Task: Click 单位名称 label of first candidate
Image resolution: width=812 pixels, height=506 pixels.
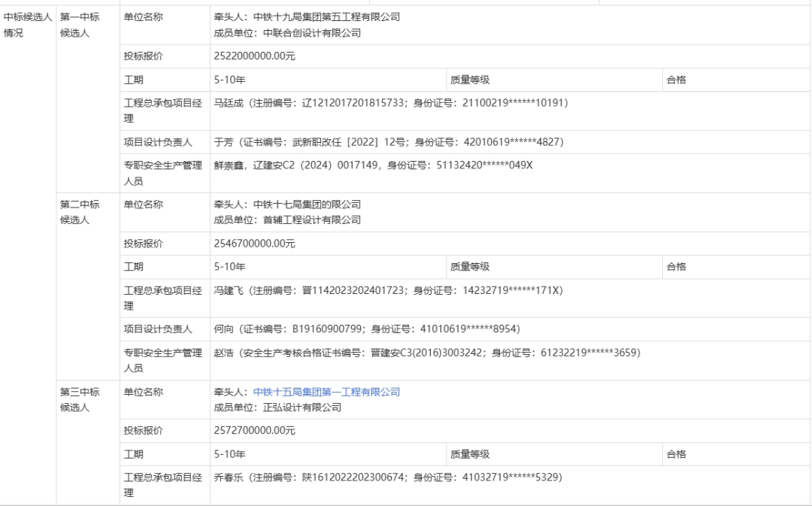Action: pos(144,17)
